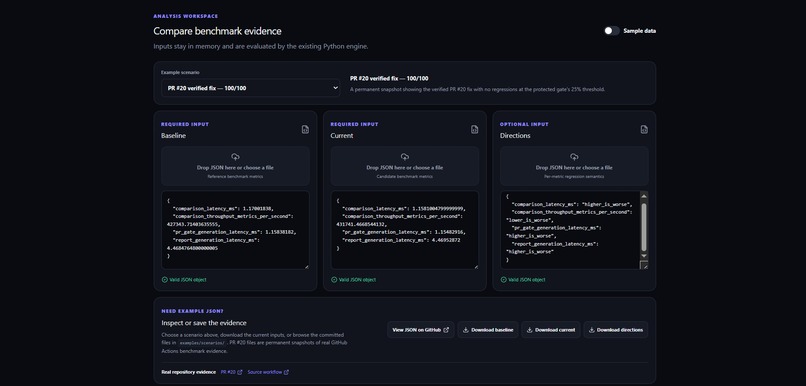Click the Baseline valid JSON check icon
The width and height of the screenshot is (806, 386).
pyautogui.click(x=164, y=280)
